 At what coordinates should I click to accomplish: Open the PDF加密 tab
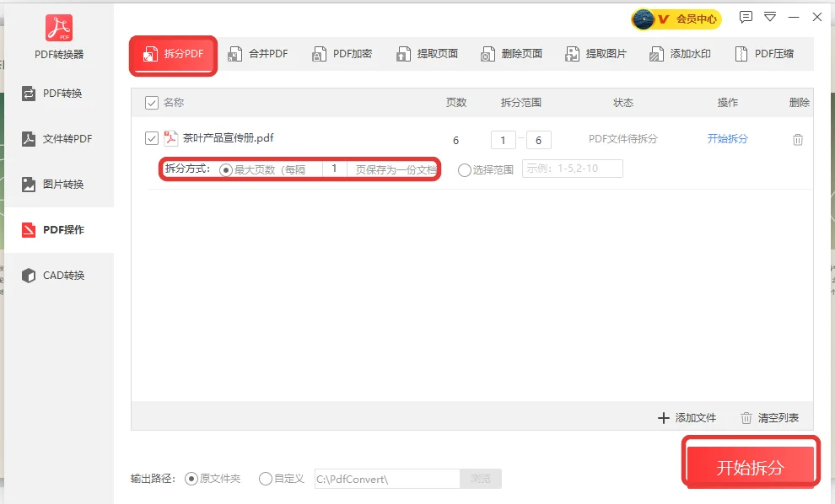click(342, 54)
